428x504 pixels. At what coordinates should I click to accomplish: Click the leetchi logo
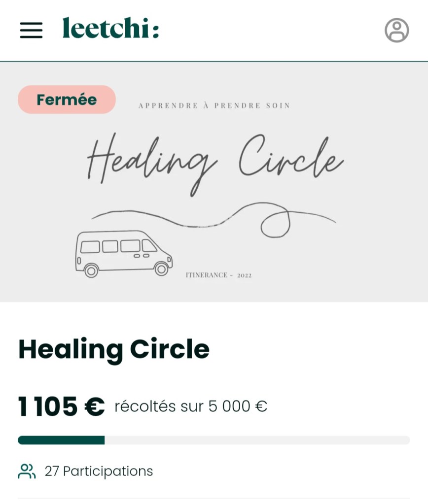click(x=110, y=29)
